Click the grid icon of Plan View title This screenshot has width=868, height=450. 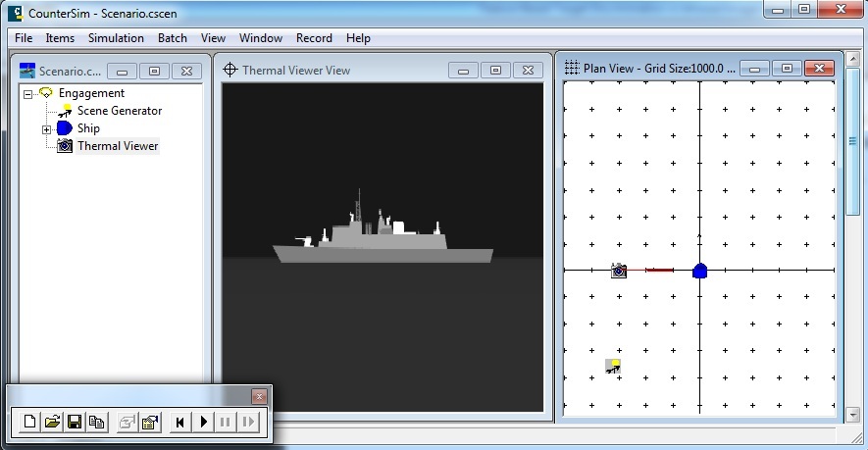pos(571,68)
